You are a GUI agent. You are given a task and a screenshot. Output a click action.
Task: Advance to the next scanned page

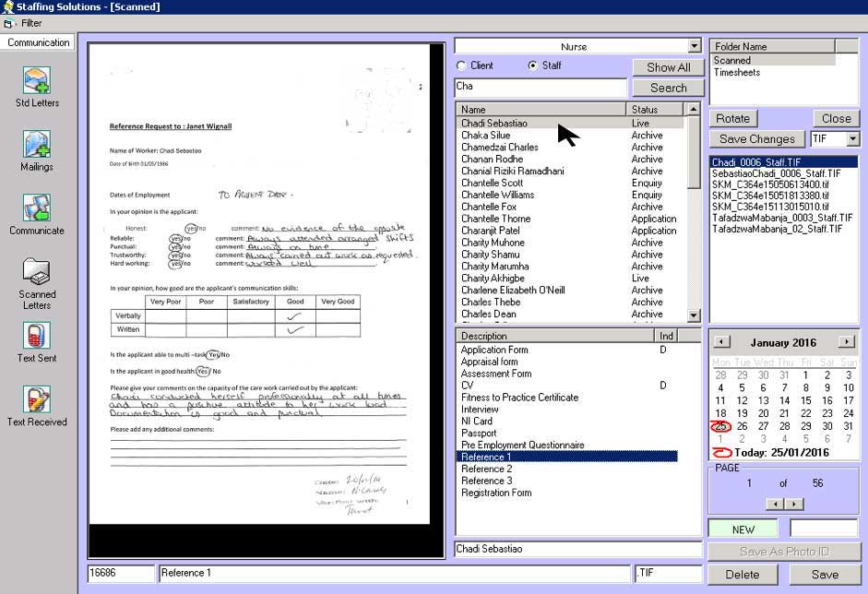[794, 504]
